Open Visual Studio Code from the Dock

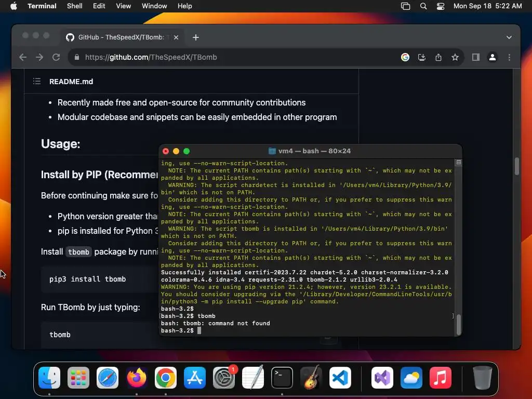pyautogui.click(x=340, y=378)
